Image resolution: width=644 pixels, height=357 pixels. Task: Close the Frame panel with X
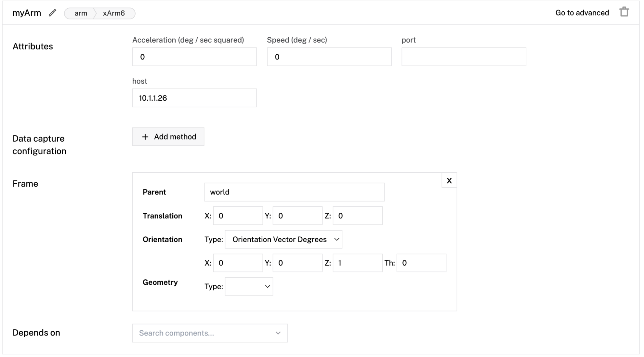coord(449,181)
